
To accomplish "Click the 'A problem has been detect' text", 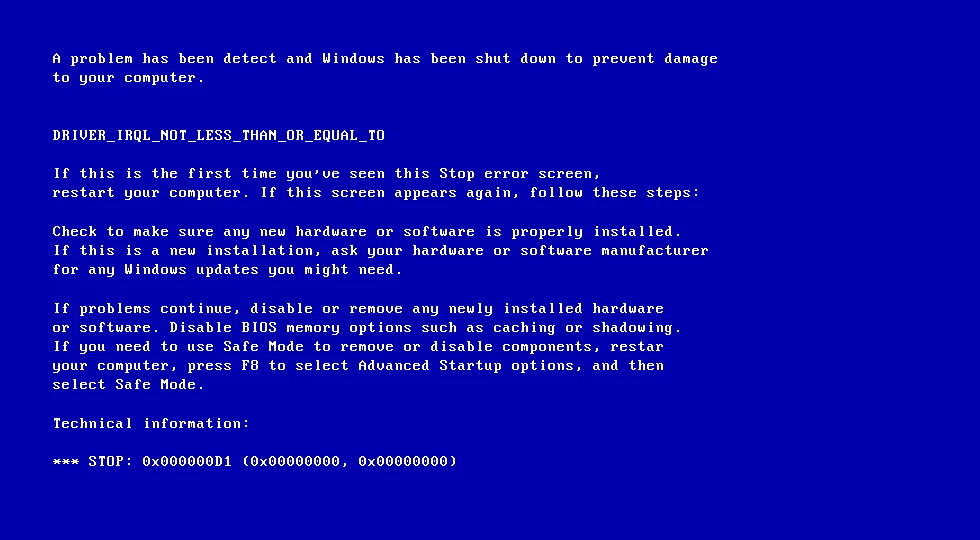I will [x=164, y=59].
